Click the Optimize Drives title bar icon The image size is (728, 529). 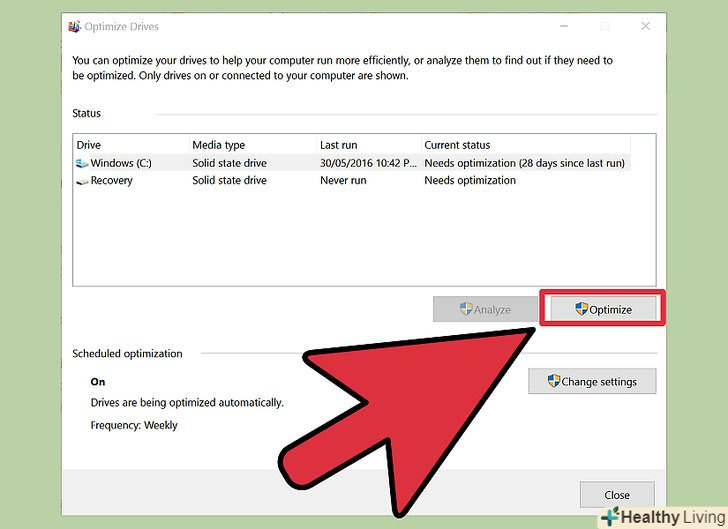click(74, 26)
